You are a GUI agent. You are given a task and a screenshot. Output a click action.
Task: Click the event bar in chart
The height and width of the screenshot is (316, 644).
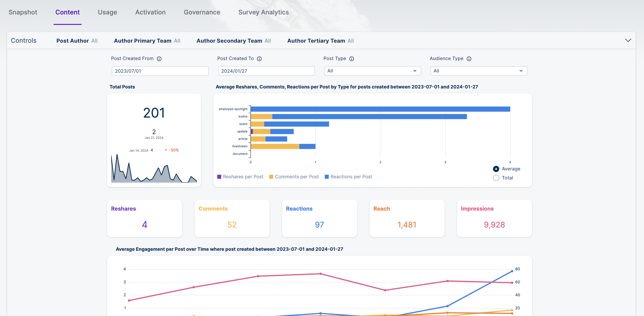click(290, 124)
